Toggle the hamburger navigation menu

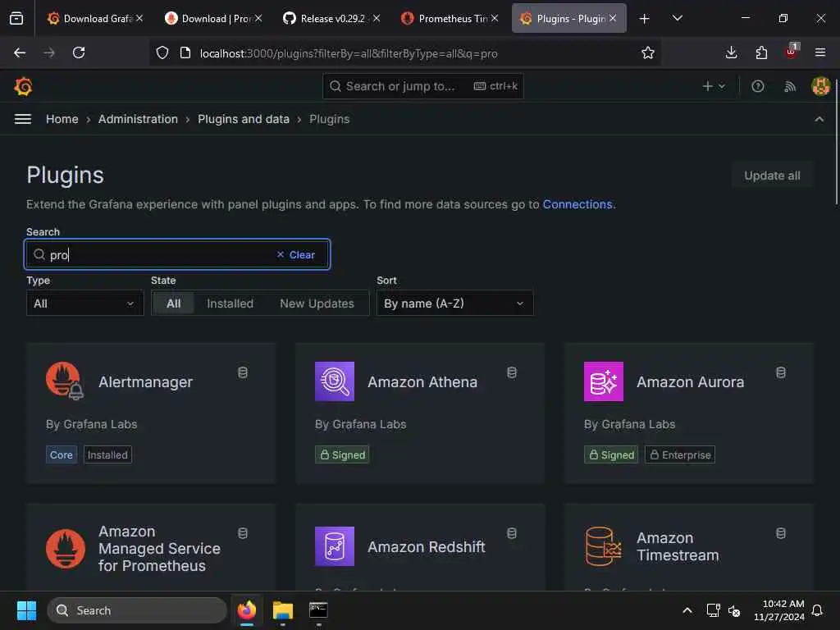click(x=22, y=119)
